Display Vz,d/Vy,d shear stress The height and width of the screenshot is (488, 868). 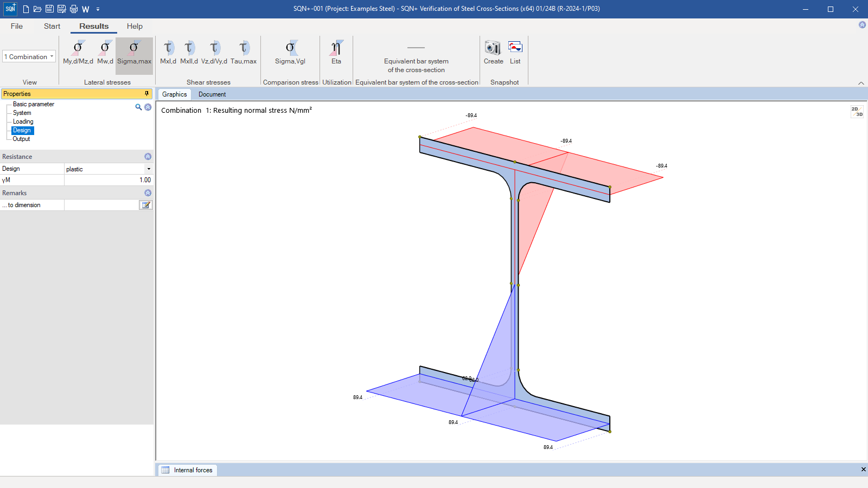214,53
